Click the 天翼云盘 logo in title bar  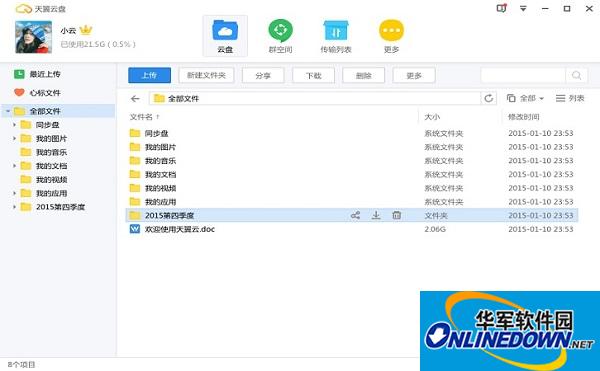pos(41,8)
